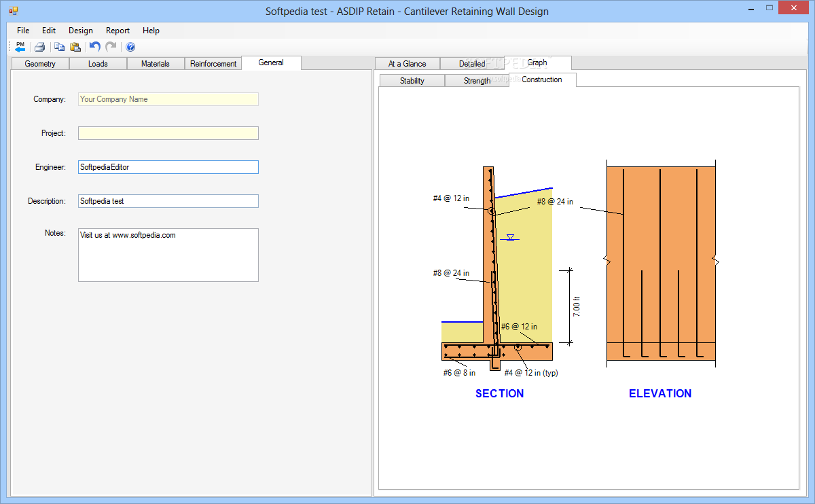Image resolution: width=815 pixels, height=504 pixels.
Task: Switch to the Geometry tab
Action: (x=40, y=64)
